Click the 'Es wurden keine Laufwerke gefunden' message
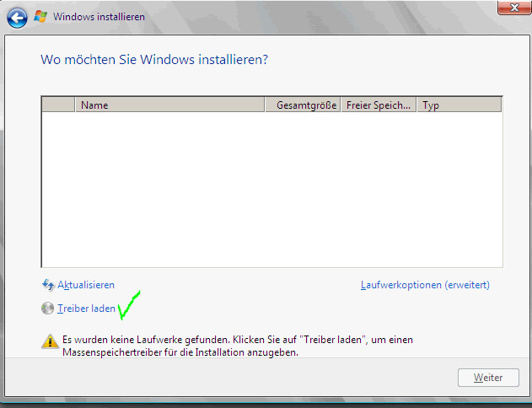This screenshot has width=532, height=408. [x=238, y=346]
